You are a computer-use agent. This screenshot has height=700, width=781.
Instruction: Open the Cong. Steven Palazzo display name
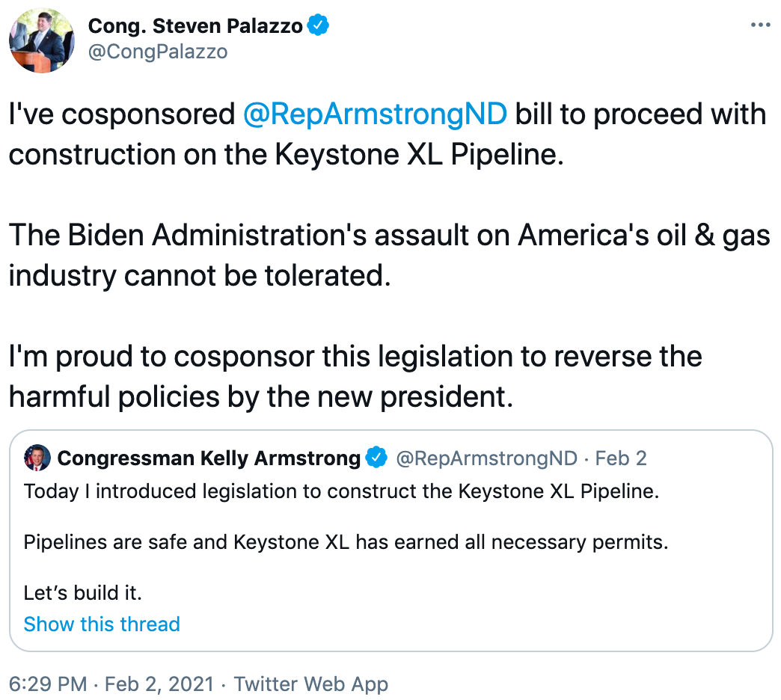195,26
